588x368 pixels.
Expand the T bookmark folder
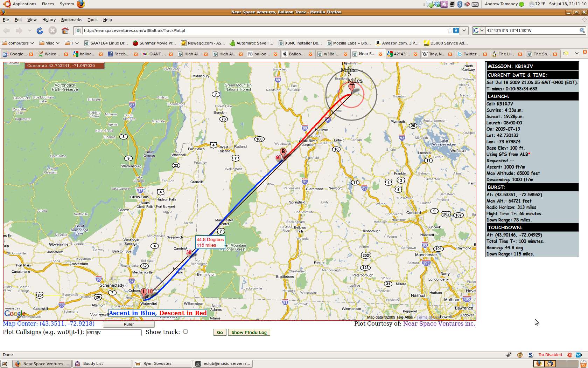click(x=72, y=43)
